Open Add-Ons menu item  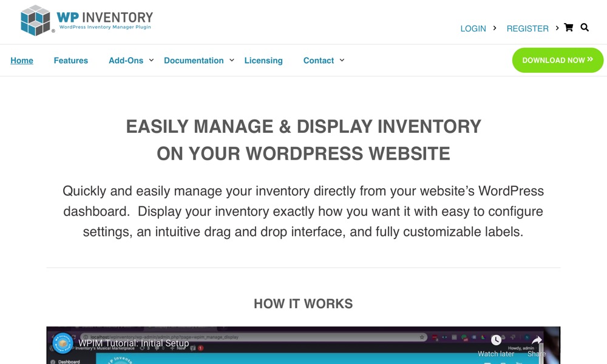126,60
